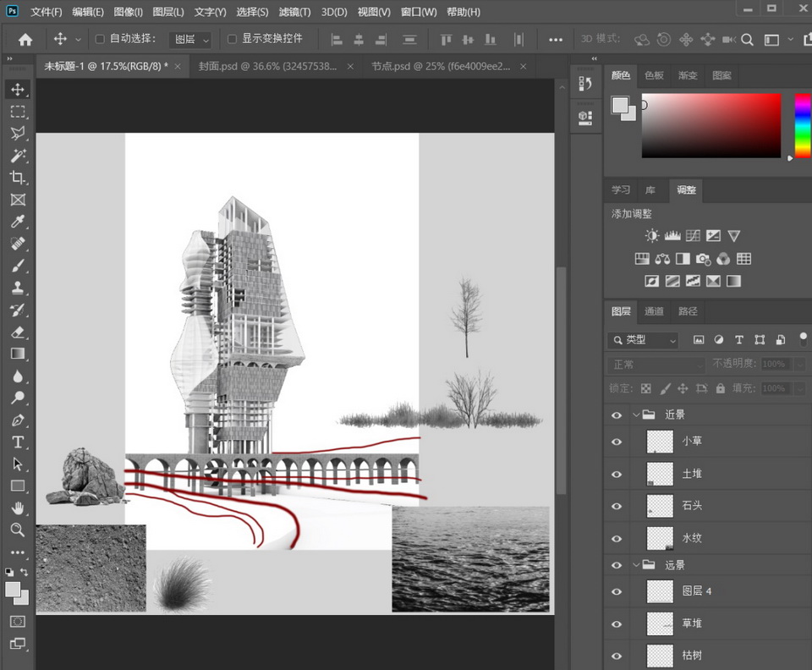Enable the 自动选择 checkbox

pos(100,39)
